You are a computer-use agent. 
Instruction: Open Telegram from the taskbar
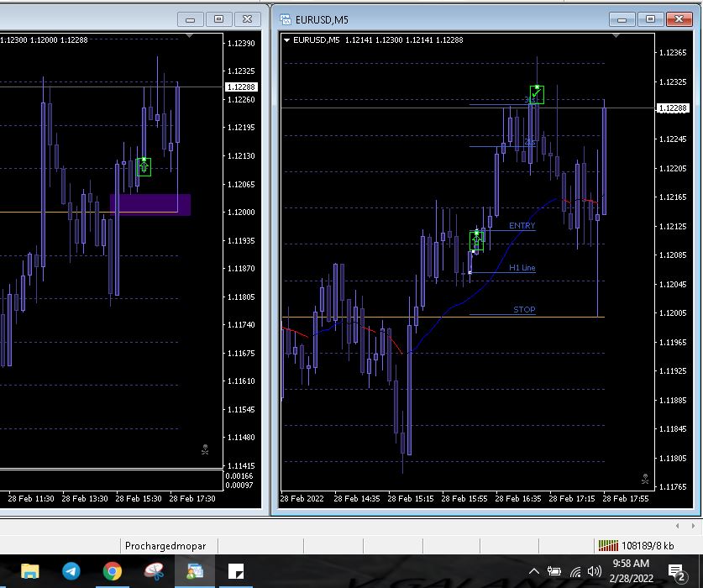click(71, 571)
